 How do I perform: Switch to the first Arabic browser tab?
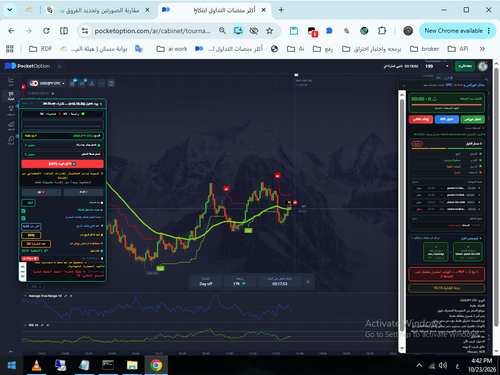coord(99,10)
